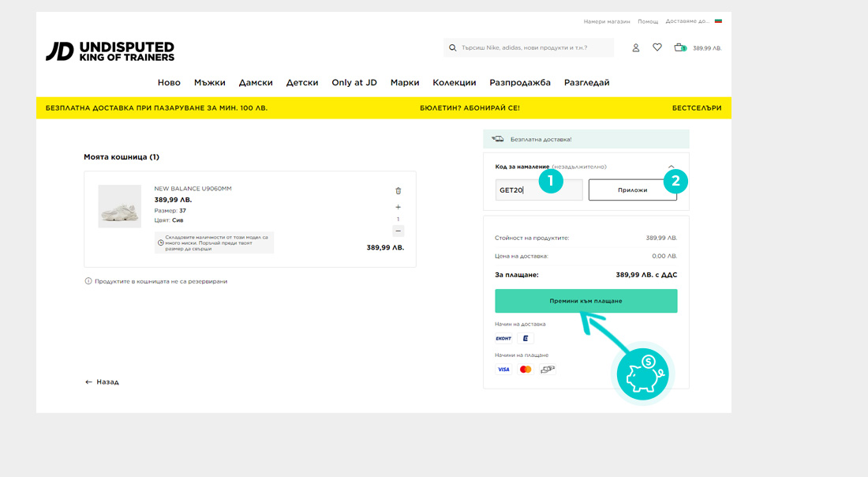The width and height of the screenshot is (868, 477).
Task: Open the Мъжки menu
Action: click(209, 83)
